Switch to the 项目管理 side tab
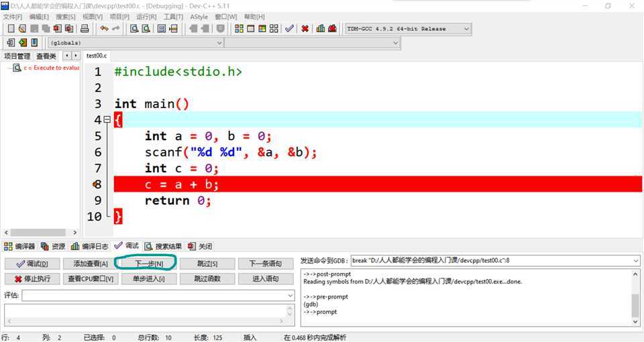The height and width of the screenshot is (342, 644). (17, 56)
